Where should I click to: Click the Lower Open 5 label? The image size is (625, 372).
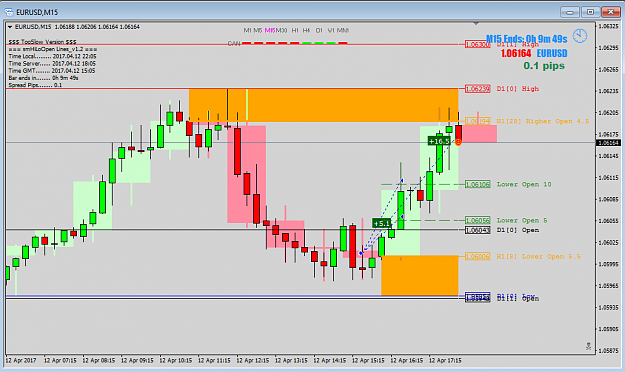coord(522,220)
